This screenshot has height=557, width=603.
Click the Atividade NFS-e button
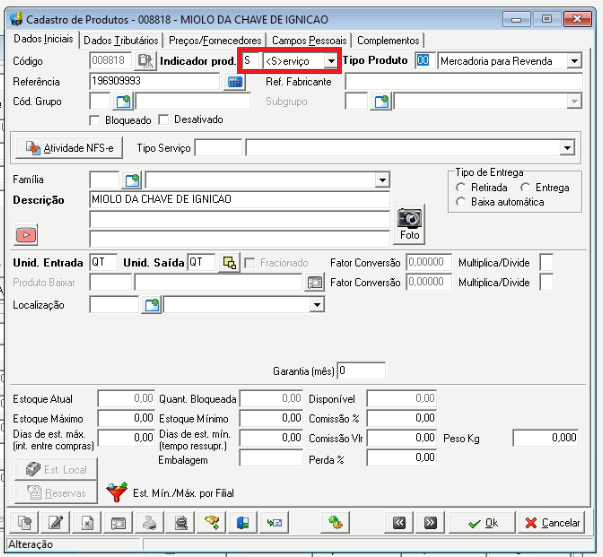[x=69, y=148]
